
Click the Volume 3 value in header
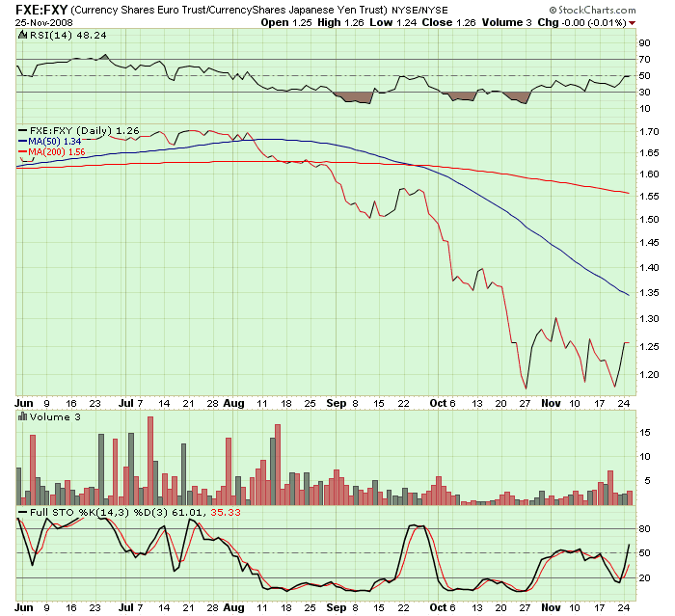coord(506,23)
